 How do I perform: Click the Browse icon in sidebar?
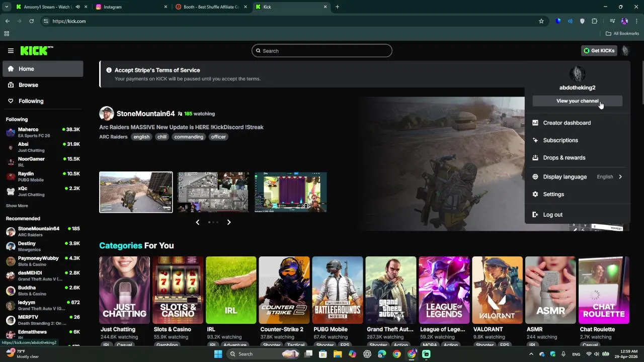coord(11,85)
